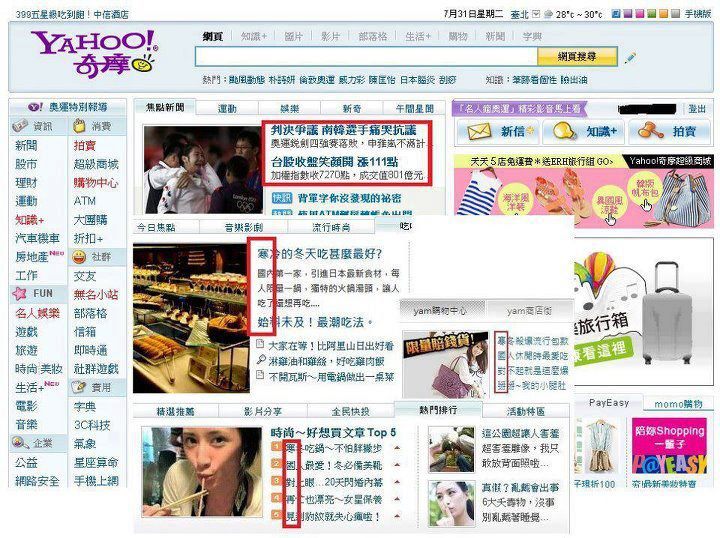The width and height of the screenshot is (720, 538).
Task: Switch to the 娛樂 news tab
Action: (289, 109)
